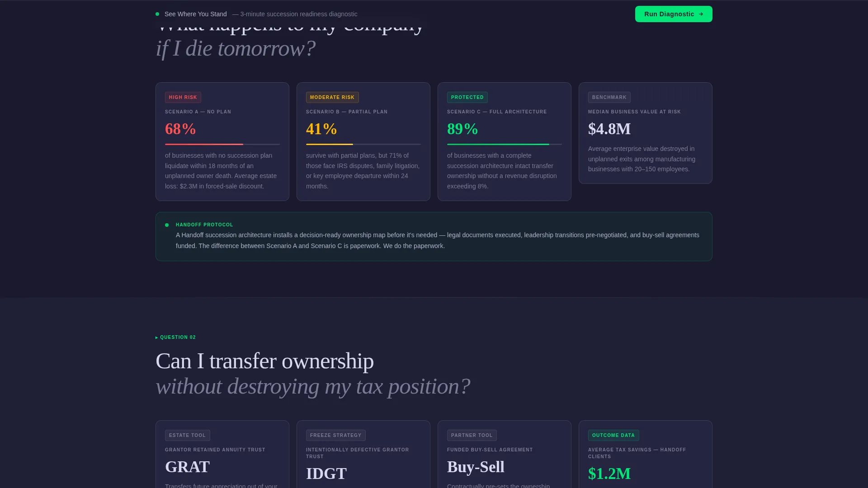Open the GRAT card title
The height and width of the screenshot is (488, 868).
point(188,467)
